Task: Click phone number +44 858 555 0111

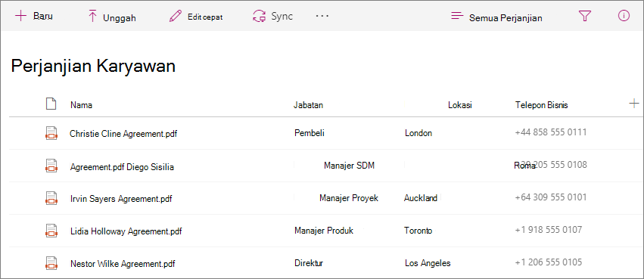Action: (551, 132)
